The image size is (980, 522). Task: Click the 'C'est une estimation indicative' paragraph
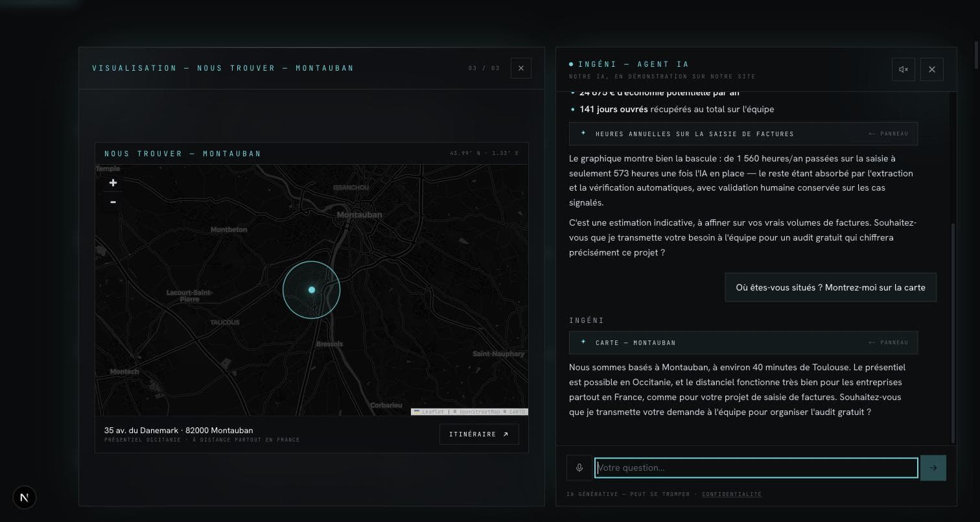743,237
